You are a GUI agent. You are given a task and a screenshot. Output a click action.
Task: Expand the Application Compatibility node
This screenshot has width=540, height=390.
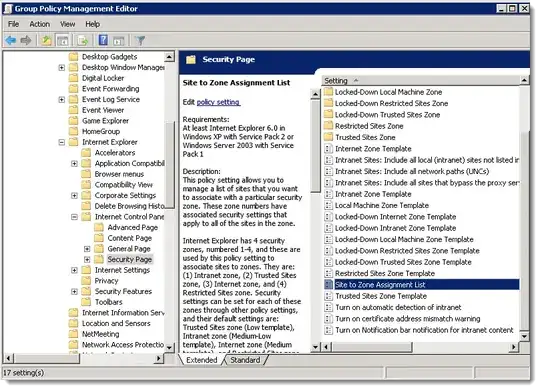click(x=74, y=164)
